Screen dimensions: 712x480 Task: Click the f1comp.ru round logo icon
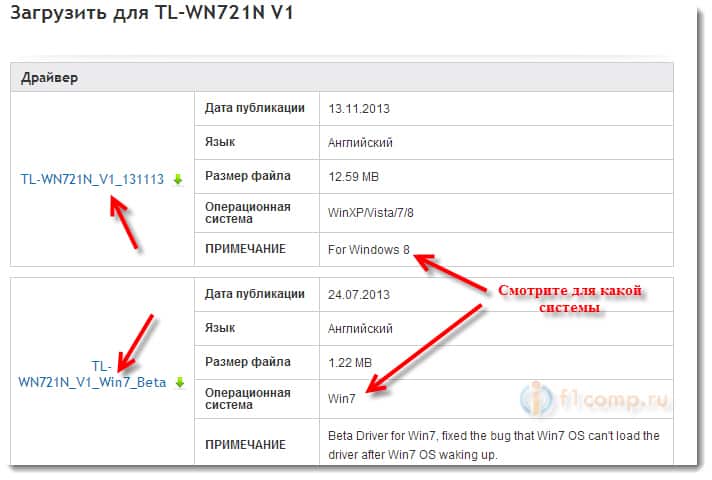point(537,399)
